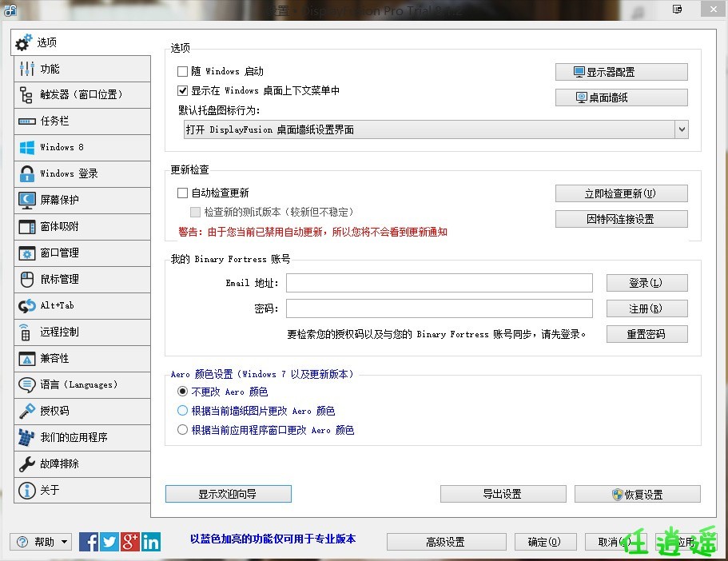Click the 重置密码 button
Screen dimensions: 728x561
point(647,334)
